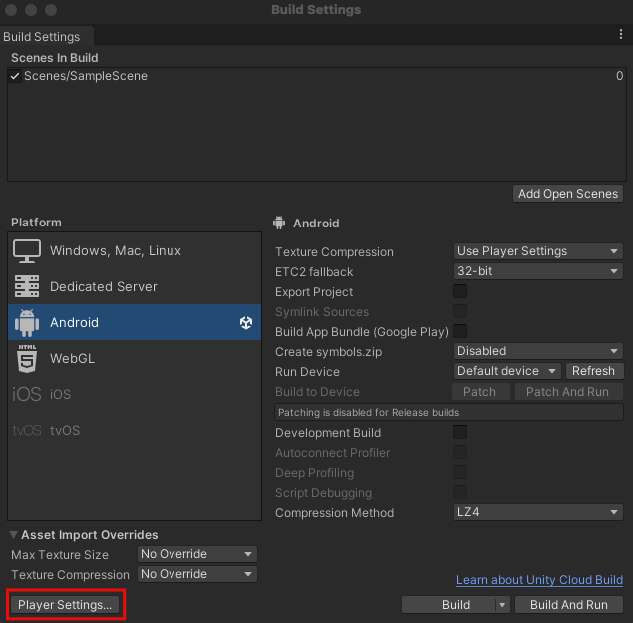Viewport: 633px width, 623px height.
Task: Toggle the Script Debugging checkbox
Action: pos(460,492)
